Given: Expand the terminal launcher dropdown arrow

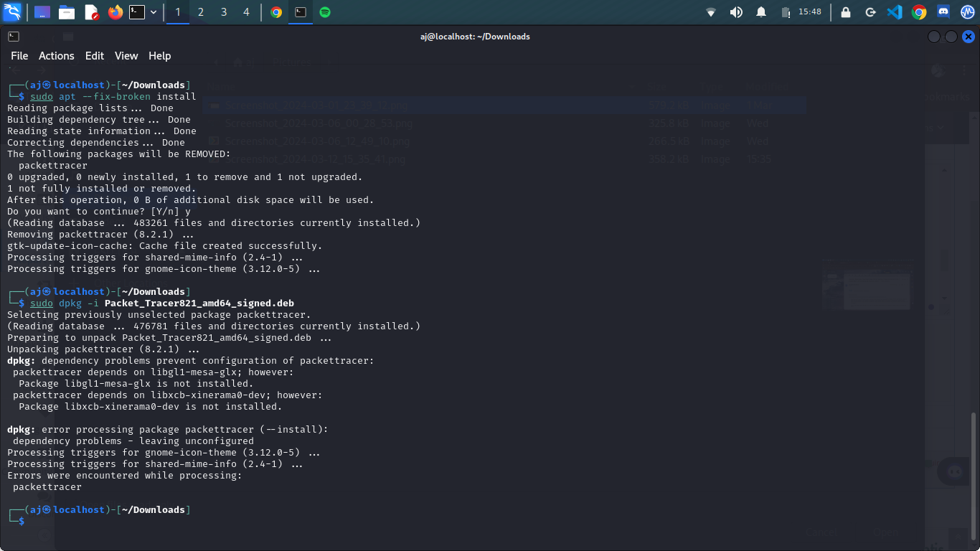Looking at the screenshot, I should 154,12.
